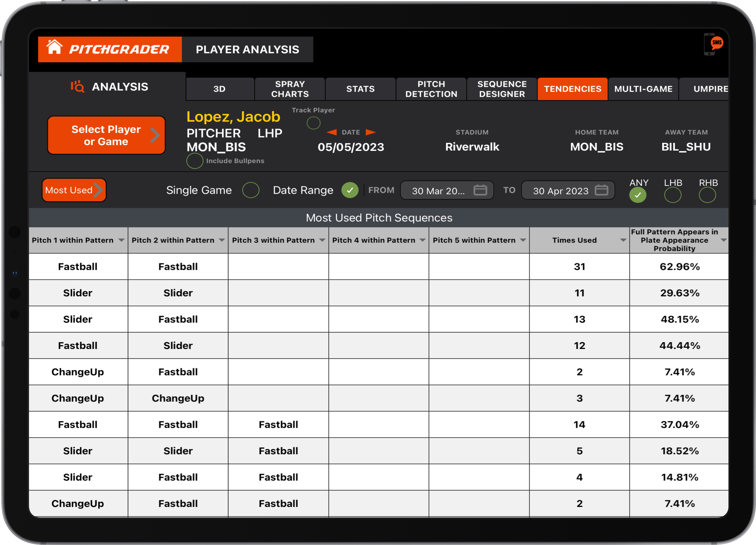Open the Sequence Designer tab
756x545 pixels.
[x=502, y=89]
